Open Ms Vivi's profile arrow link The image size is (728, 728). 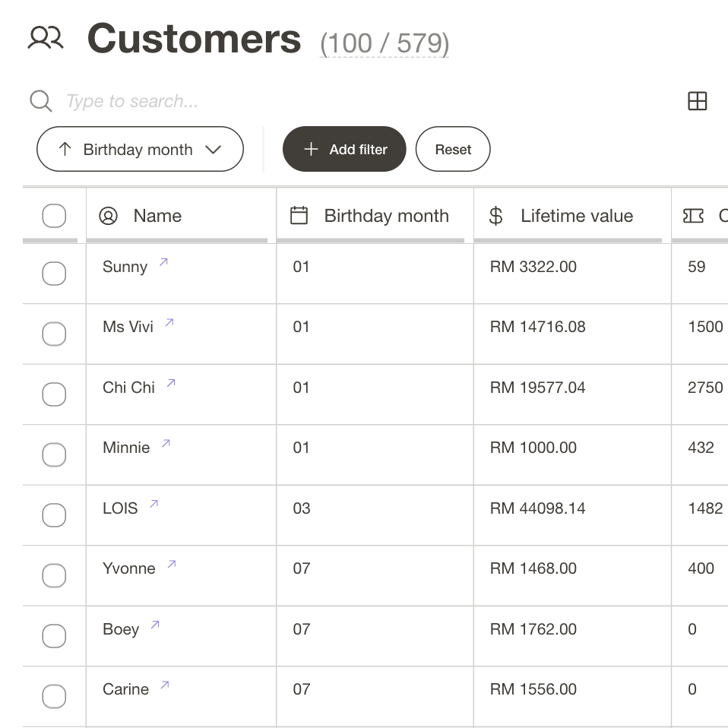coord(169,322)
